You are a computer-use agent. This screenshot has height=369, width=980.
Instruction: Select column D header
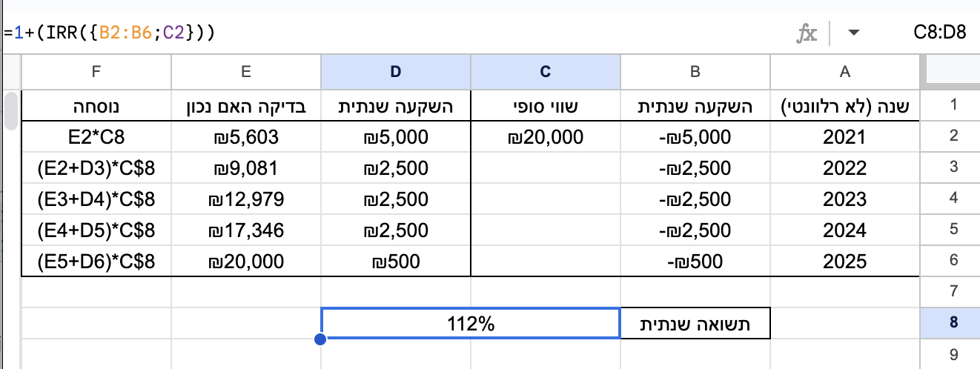395,71
